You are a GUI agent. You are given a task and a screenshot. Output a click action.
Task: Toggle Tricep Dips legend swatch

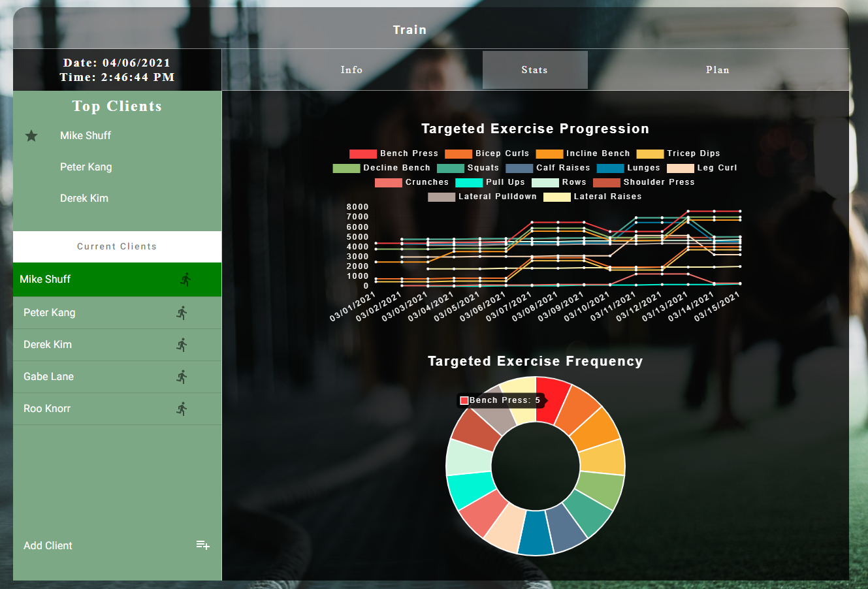click(650, 154)
